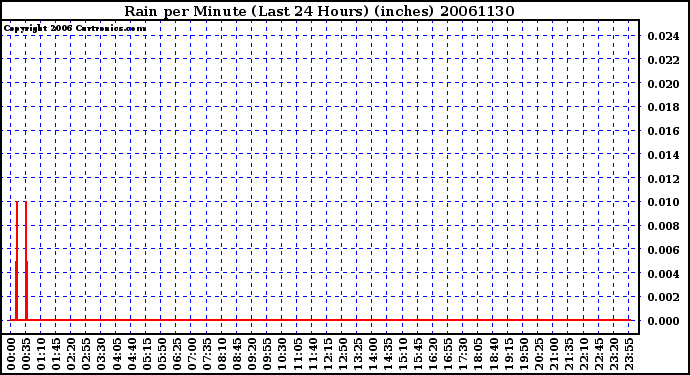Click the 0.022 y-axis label
Image resolution: width=690 pixels, height=375 pixels.
point(663,60)
